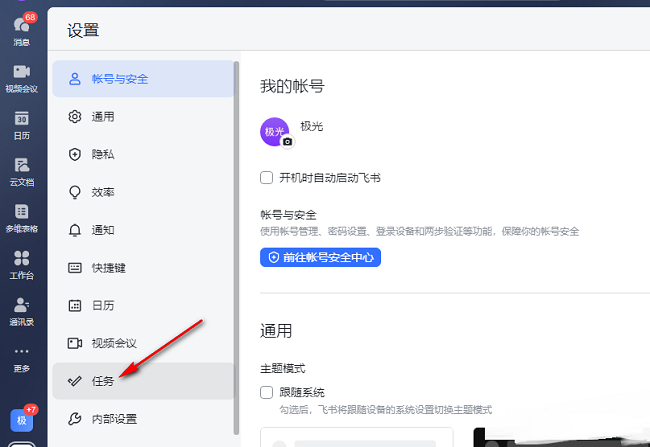
Task: Open Multi-dimensional Table (多维表格) icon
Action: pyautogui.click(x=21, y=217)
